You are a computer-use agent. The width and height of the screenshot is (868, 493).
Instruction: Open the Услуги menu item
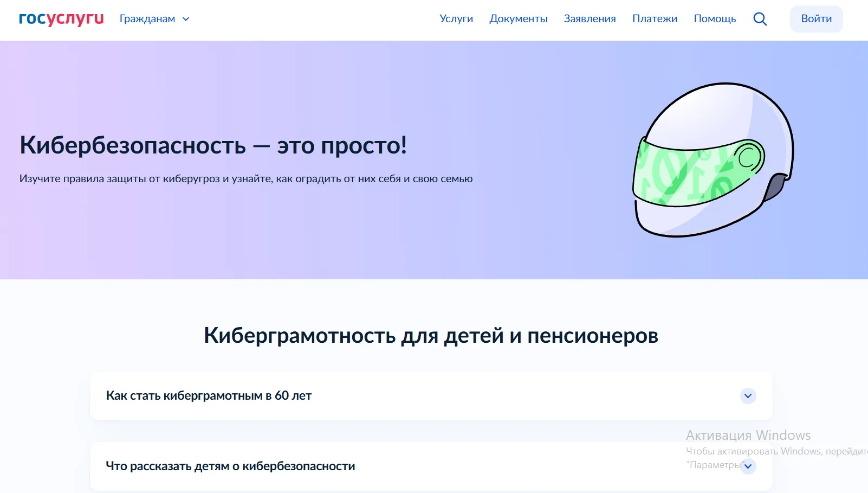[x=456, y=19]
